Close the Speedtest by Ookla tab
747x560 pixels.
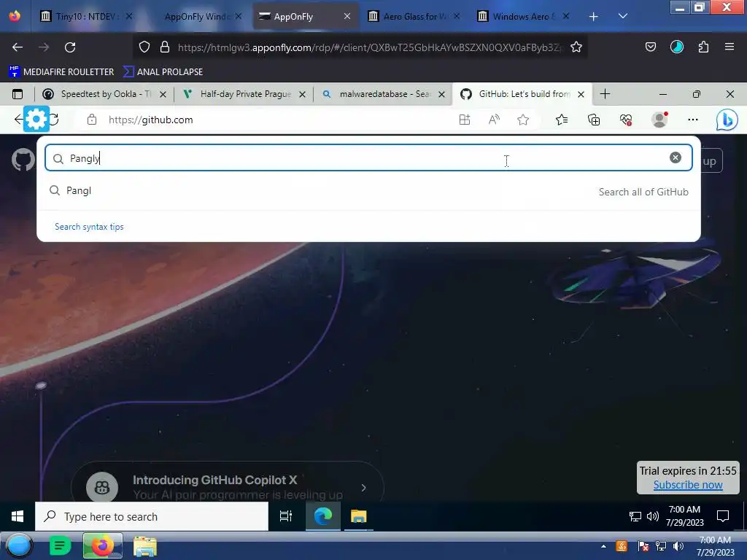[x=163, y=94]
